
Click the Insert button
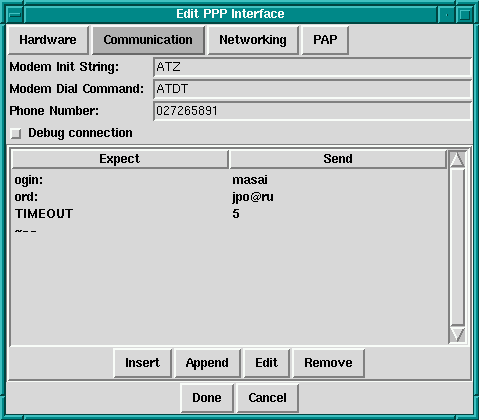[143, 363]
